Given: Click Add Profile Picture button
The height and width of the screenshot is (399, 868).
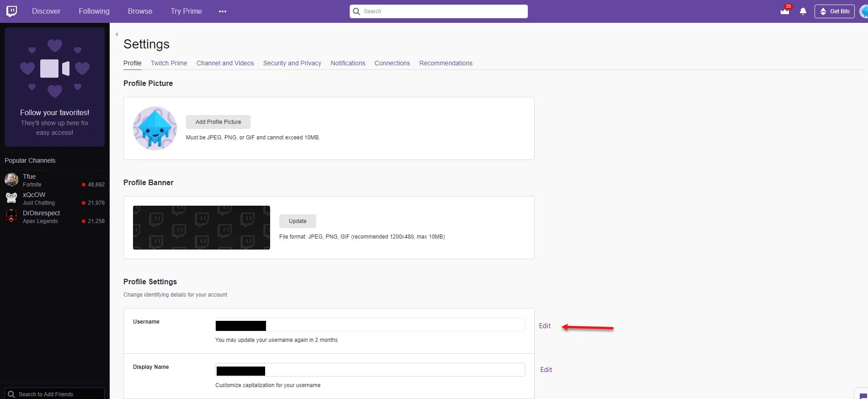Looking at the screenshot, I should pyautogui.click(x=218, y=122).
